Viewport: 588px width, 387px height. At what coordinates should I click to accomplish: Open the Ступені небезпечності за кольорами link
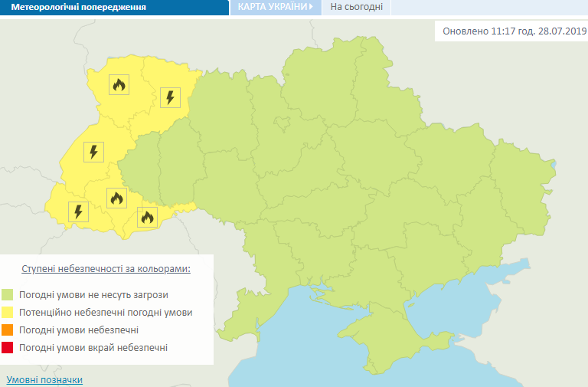pyautogui.click(x=106, y=269)
